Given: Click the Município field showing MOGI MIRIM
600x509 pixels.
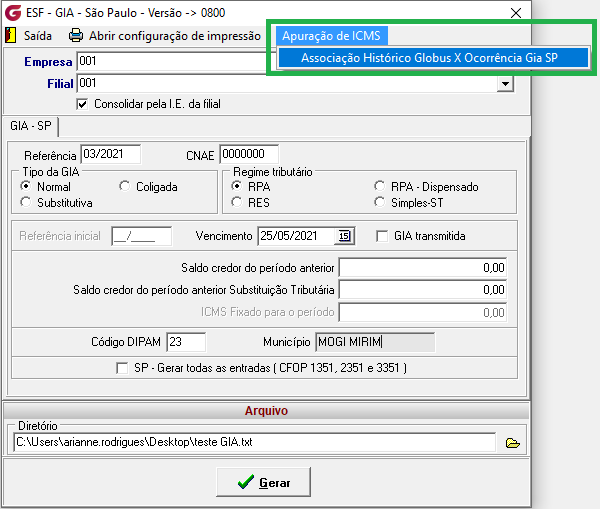Looking at the screenshot, I should pos(375,342).
